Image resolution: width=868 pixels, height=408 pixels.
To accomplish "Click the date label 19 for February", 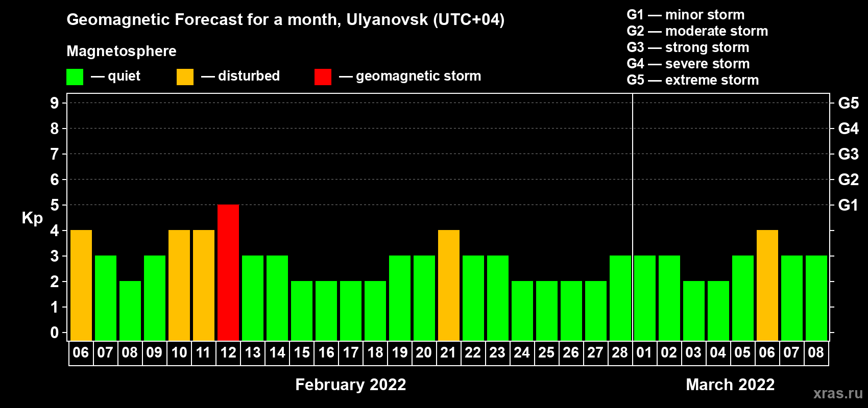I will [x=400, y=352].
